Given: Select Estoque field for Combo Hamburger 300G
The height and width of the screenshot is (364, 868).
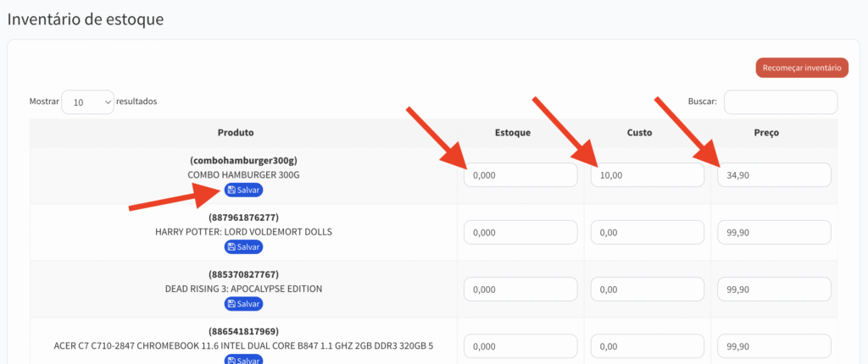Looking at the screenshot, I should (520, 175).
